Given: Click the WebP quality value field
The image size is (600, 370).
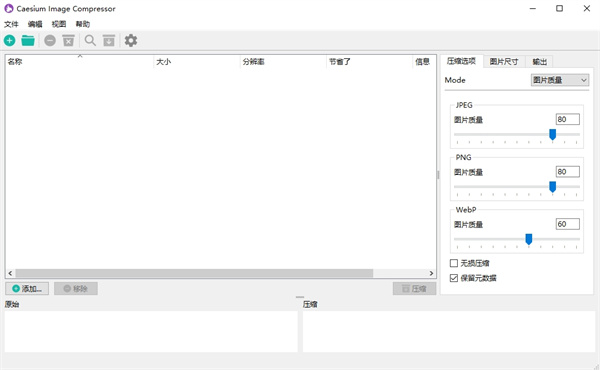Looking at the screenshot, I should coord(567,224).
